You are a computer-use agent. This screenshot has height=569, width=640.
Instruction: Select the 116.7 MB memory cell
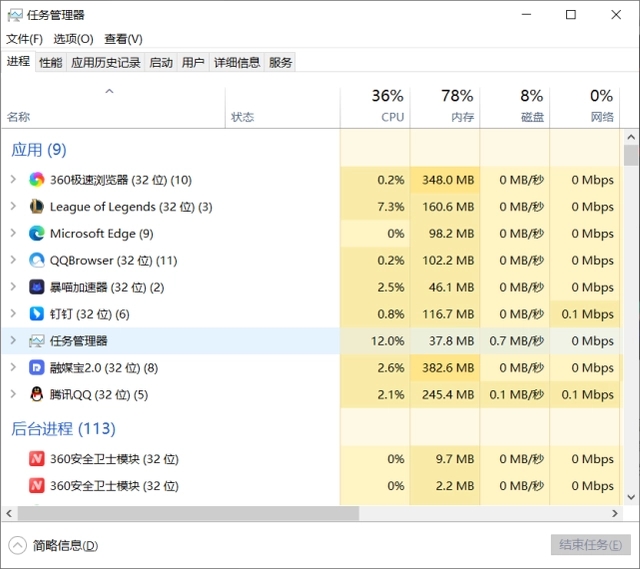point(445,314)
